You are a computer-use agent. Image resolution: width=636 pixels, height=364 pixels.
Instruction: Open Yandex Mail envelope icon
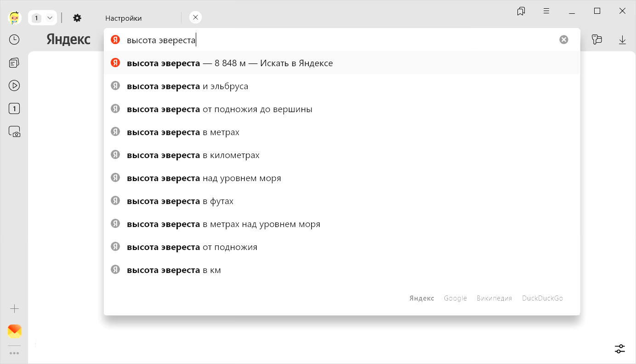14,331
